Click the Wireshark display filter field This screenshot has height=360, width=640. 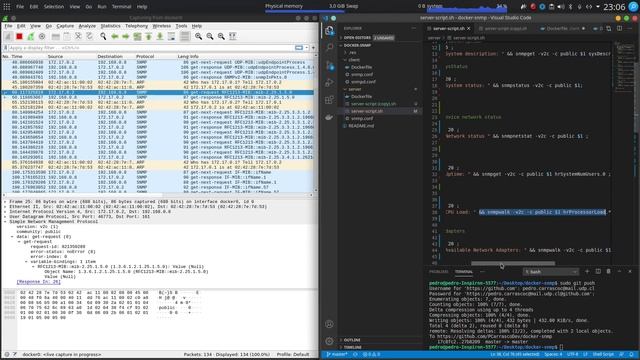point(151,48)
